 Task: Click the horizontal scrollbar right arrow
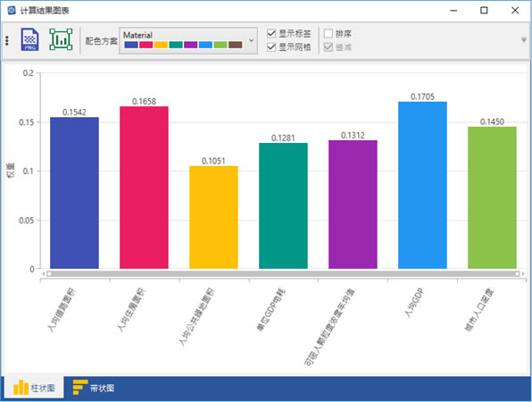coord(523,273)
